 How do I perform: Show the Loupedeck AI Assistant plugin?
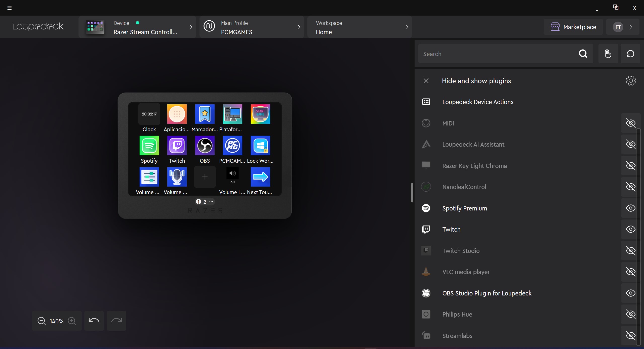pos(631,144)
